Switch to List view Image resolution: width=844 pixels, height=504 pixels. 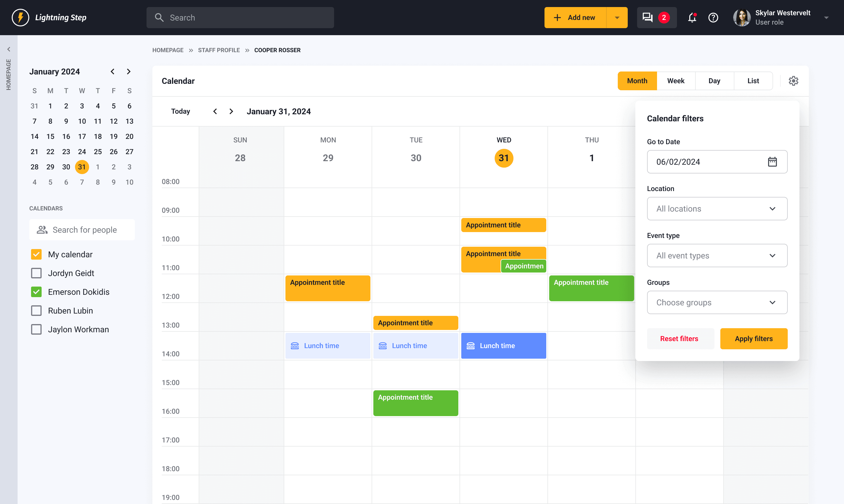tap(753, 81)
